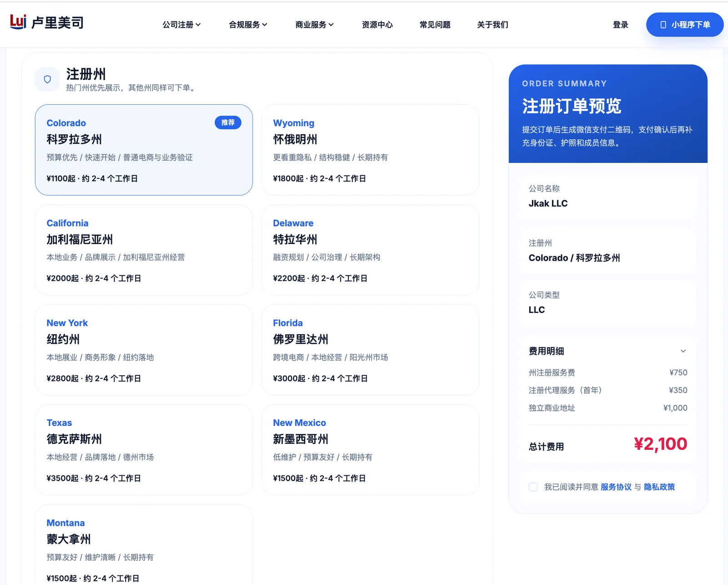Click the 小程序下单 button
Image resolution: width=728 pixels, height=585 pixels.
point(685,25)
